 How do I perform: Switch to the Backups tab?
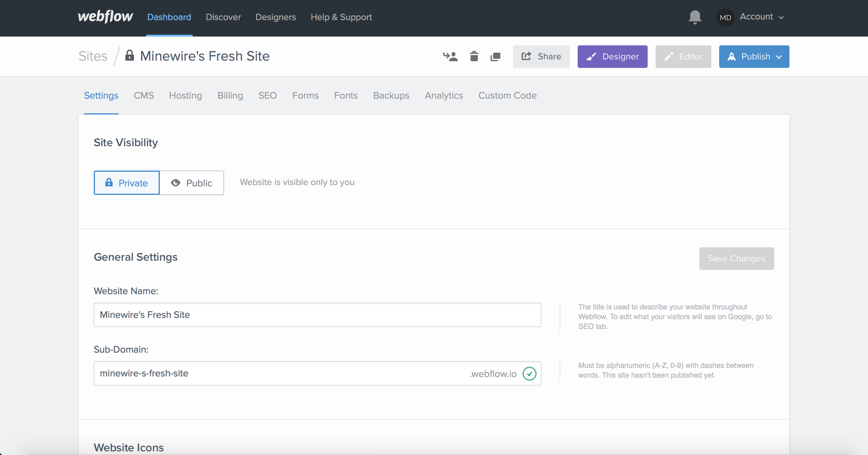pyautogui.click(x=391, y=95)
